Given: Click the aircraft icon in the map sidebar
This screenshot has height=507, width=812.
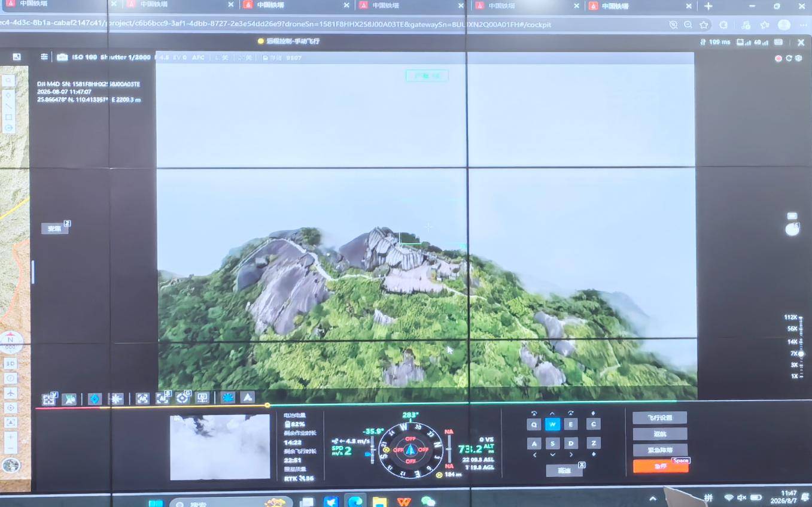Looking at the screenshot, I should pos(10,393).
